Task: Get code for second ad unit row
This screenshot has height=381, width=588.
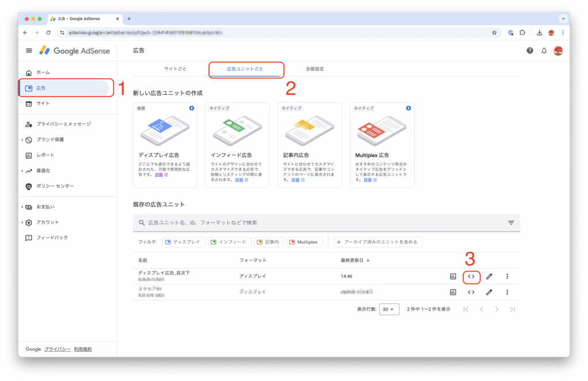Action: [x=471, y=293]
